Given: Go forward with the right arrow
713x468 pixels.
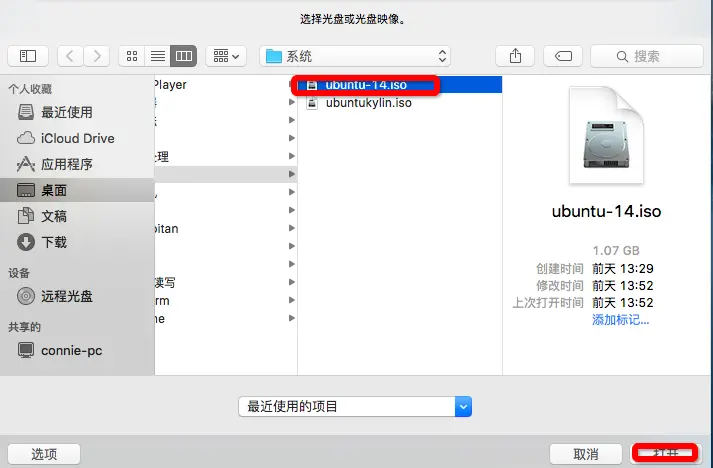Looking at the screenshot, I should tap(96, 56).
